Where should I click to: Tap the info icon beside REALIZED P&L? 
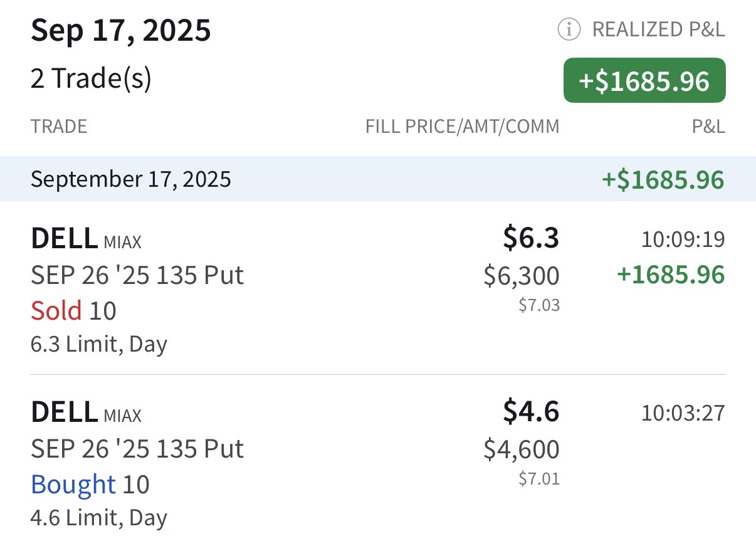(569, 29)
